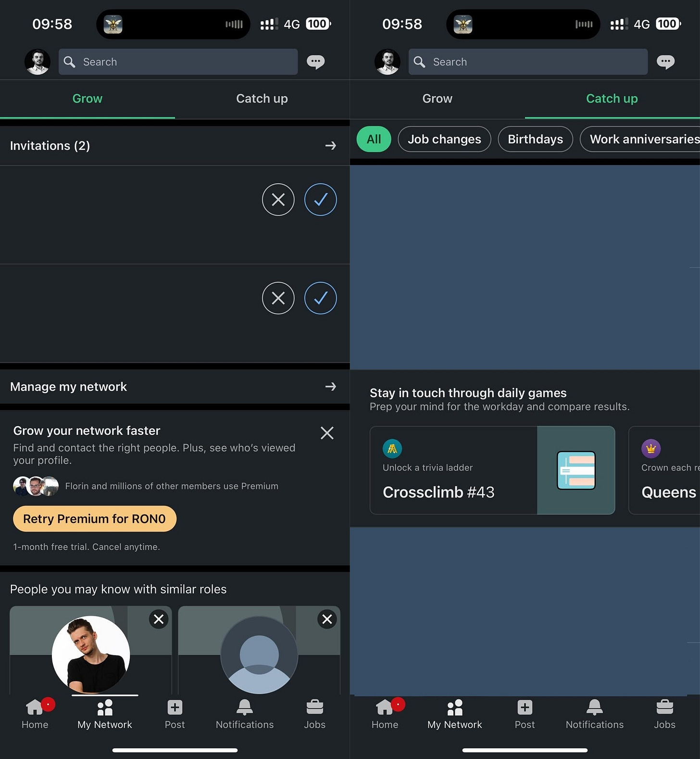Screen dimensions: 700x759
Task: Tap 4G battery status on left screen
Action: point(307,24)
